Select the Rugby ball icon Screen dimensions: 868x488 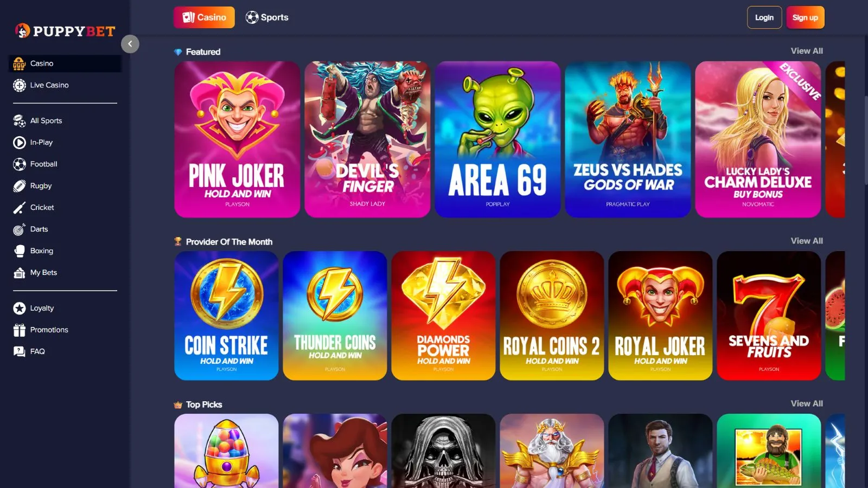point(20,186)
